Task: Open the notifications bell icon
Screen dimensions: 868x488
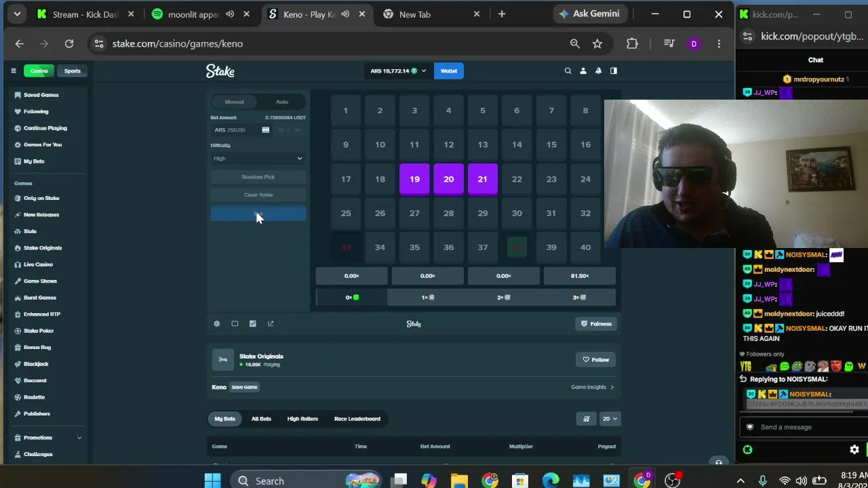Action: pos(598,70)
